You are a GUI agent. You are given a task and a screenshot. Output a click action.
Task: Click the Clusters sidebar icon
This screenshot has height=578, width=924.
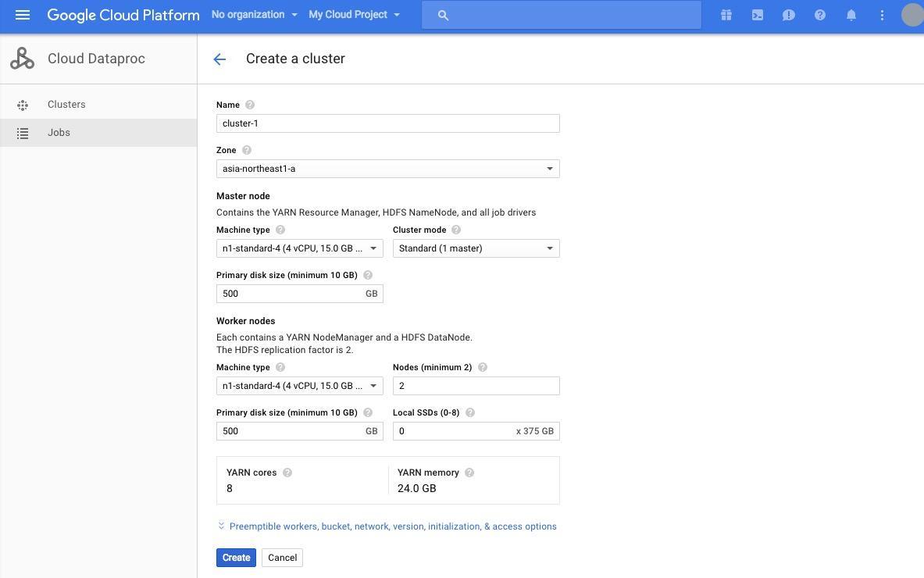coord(23,105)
